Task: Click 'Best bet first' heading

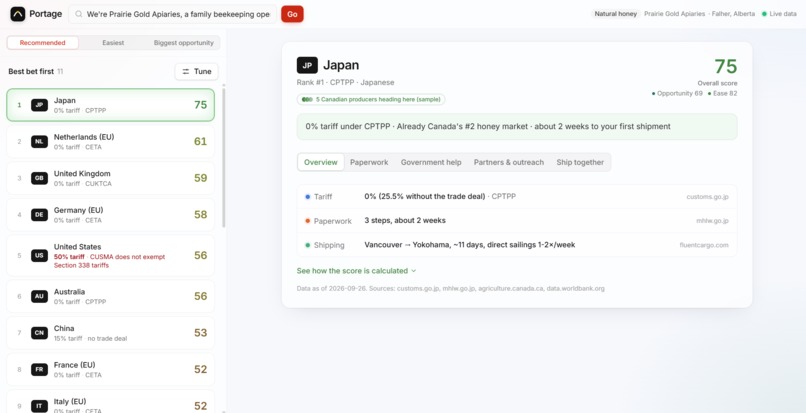Action: click(31, 71)
